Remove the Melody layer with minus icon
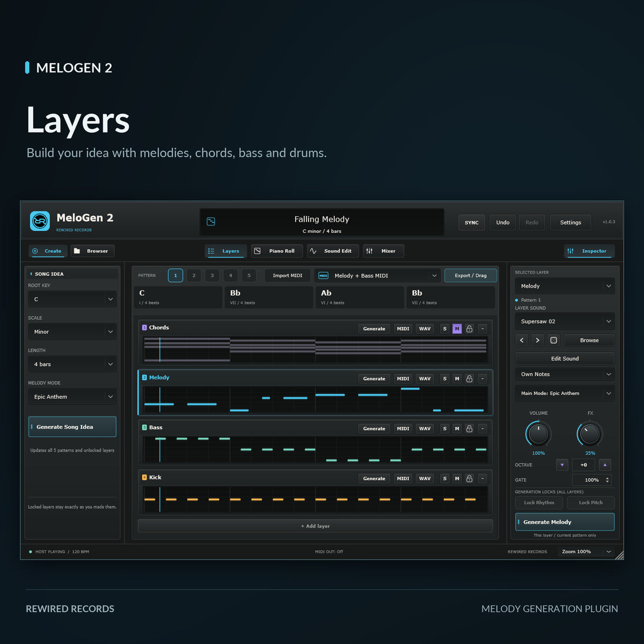The image size is (644, 644). (482, 378)
